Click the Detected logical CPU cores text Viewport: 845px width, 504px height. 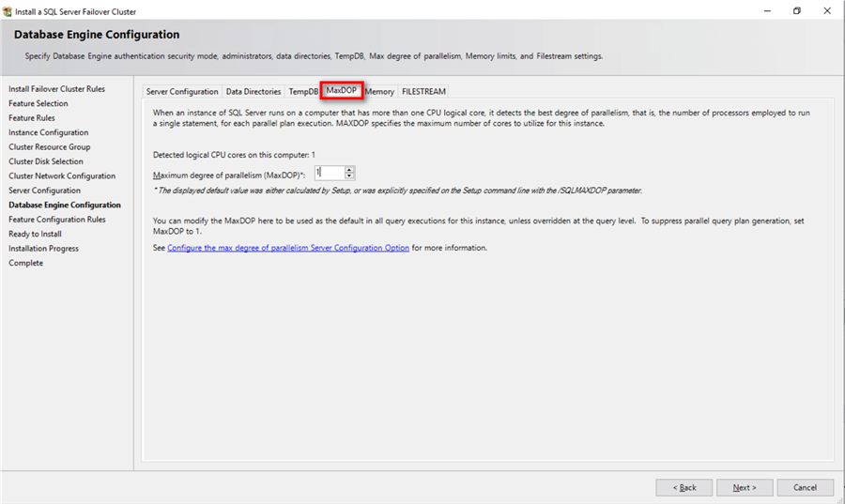234,155
